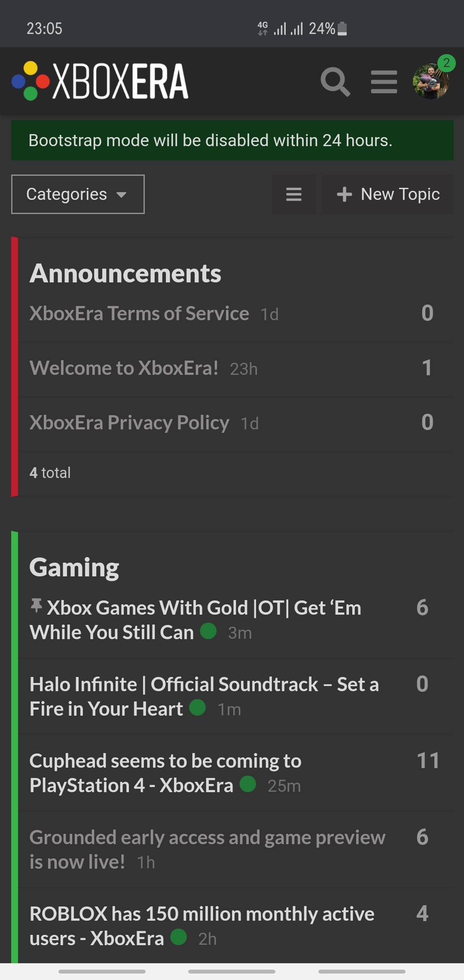Open the search magnifier icon

click(335, 81)
